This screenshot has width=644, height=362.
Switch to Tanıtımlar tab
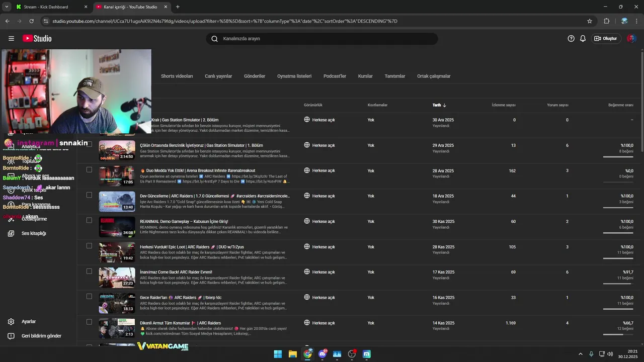[x=395, y=76]
